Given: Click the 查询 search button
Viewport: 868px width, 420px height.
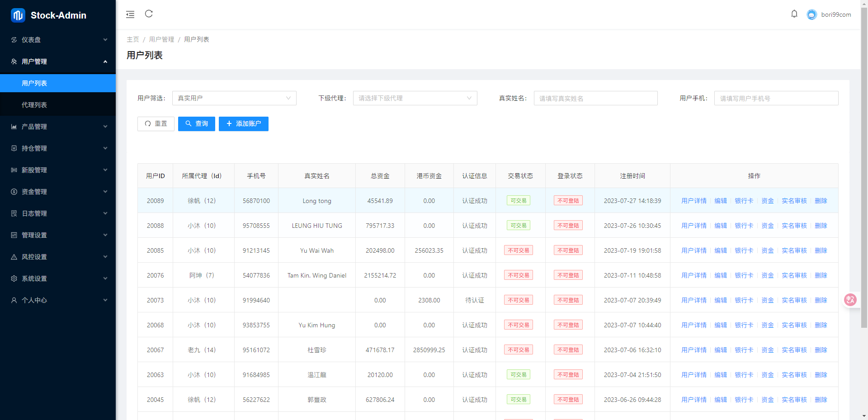Looking at the screenshot, I should click(x=197, y=124).
